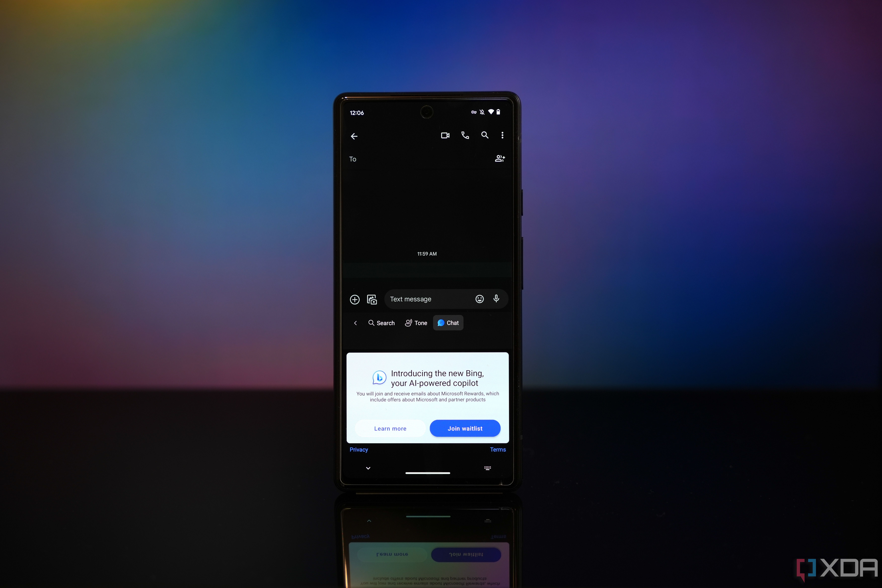
Task: Tap the search icon in toolbar
Action: coord(484,136)
